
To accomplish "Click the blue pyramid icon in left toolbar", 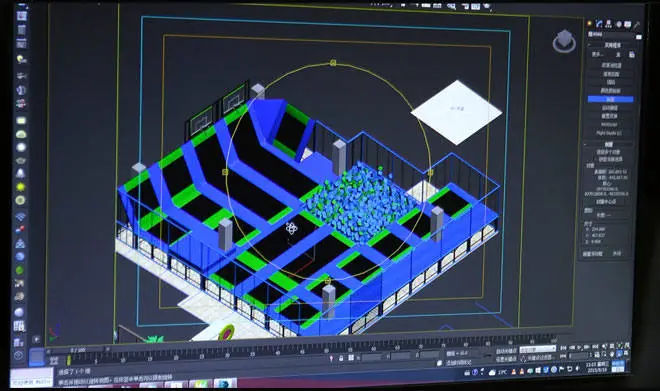I will click(20, 243).
